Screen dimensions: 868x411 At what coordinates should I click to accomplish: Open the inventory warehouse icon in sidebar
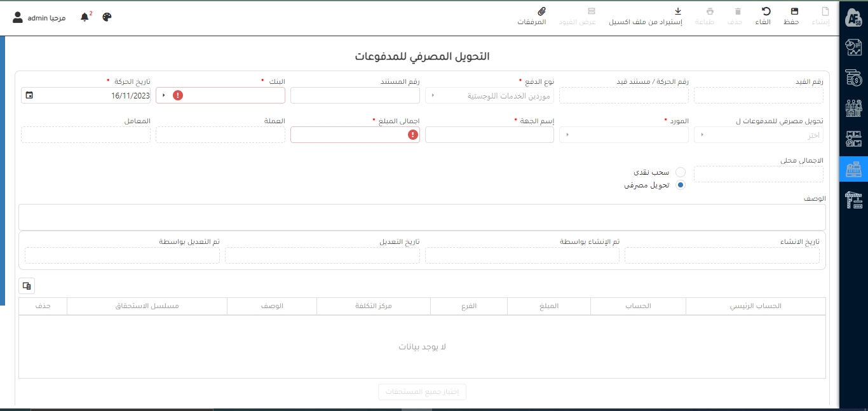(x=853, y=138)
